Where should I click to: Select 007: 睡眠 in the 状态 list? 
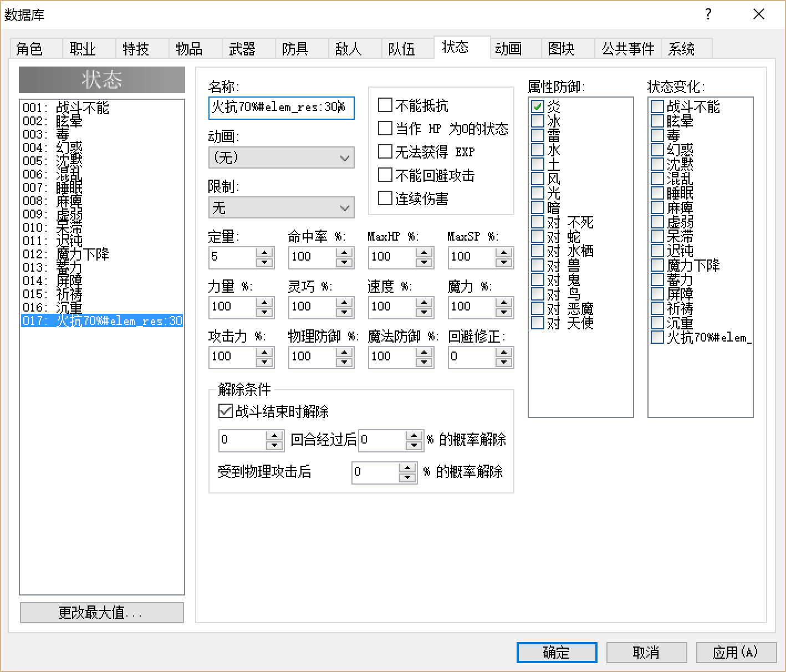pos(102,187)
